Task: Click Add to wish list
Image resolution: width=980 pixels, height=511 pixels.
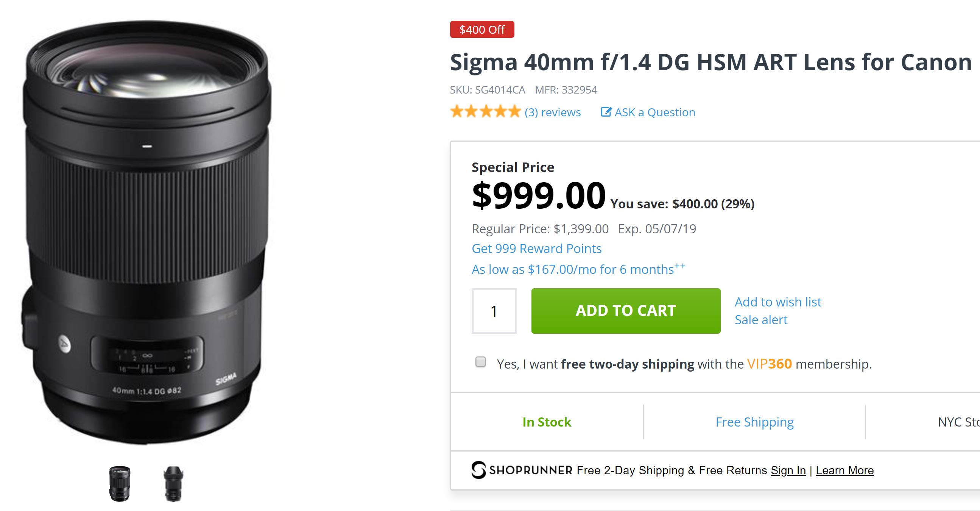Action: click(x=777, y=302)
